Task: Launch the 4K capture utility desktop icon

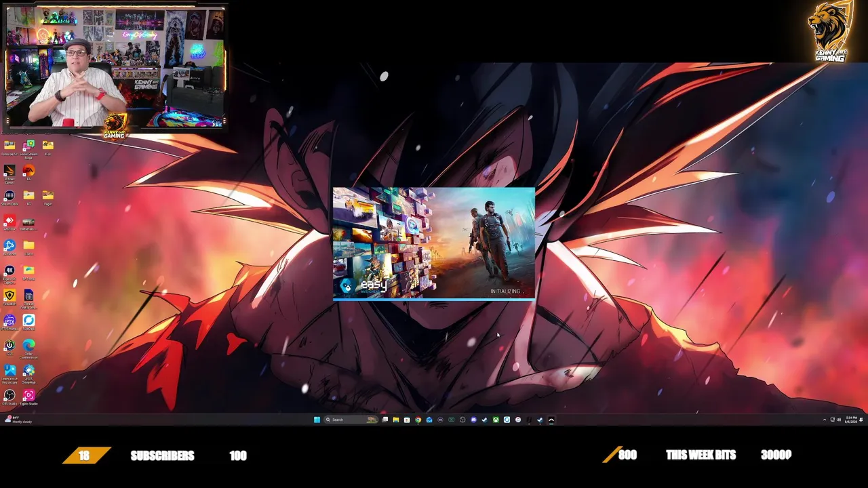Action: click(x=9, y=273)
